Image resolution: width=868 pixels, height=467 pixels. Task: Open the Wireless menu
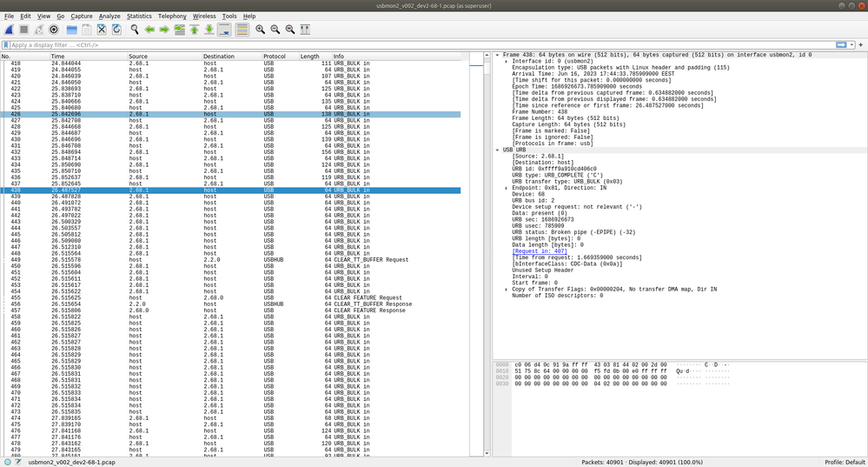(204, 16)
